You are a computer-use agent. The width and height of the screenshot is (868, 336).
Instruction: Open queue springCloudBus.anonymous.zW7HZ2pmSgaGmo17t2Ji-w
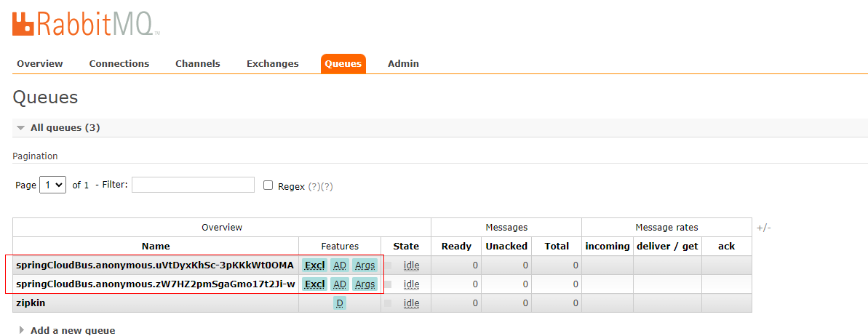pyautogui.click(x=156, y=284)
